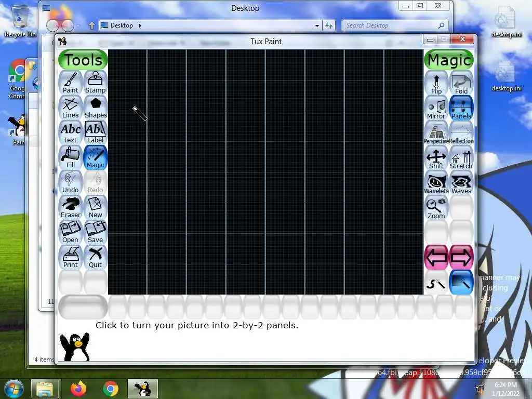Viewport: 532px width, 399px height.
Task: Open File Explorer from the taskbar
Action: coord(45,389)
